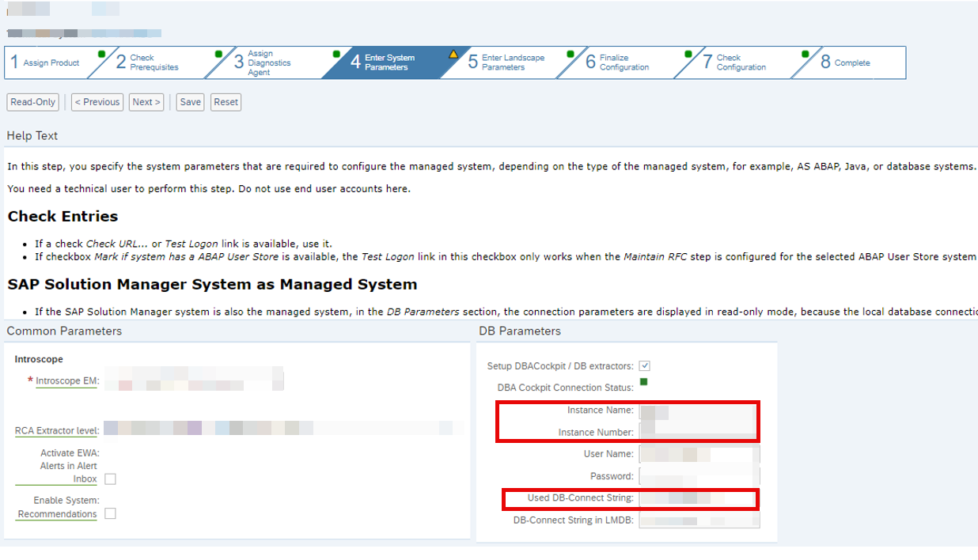Screen dimensions: 978x560
Task: Focus the User Name field
Action: pyautogui.click(x=699, y=454)
